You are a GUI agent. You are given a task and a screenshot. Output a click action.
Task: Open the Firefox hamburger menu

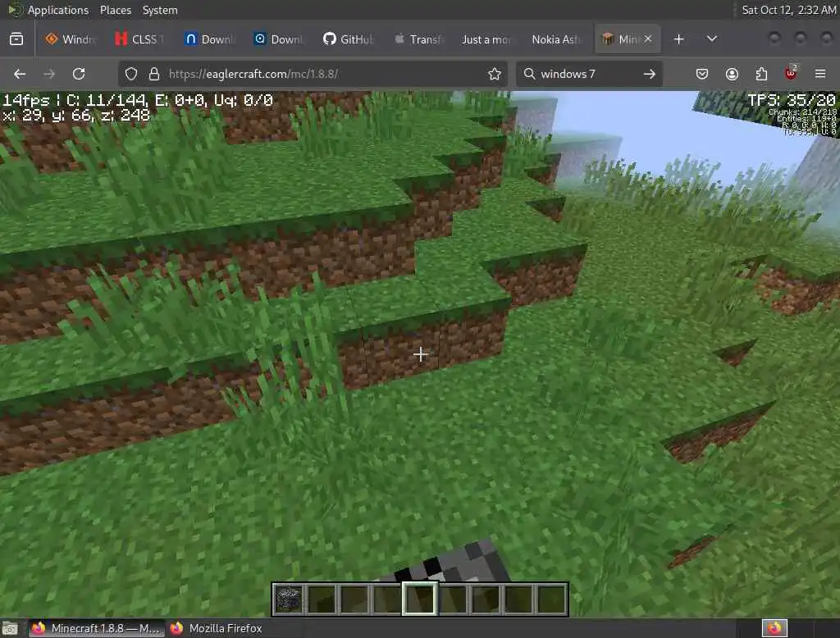820,74
